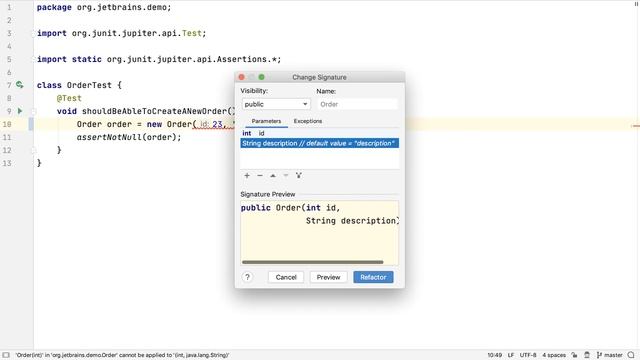Click the import org.junit.jupiter.api.Test line
The width and height of the screenshot is (640, 360).
[x=122, y=33]
